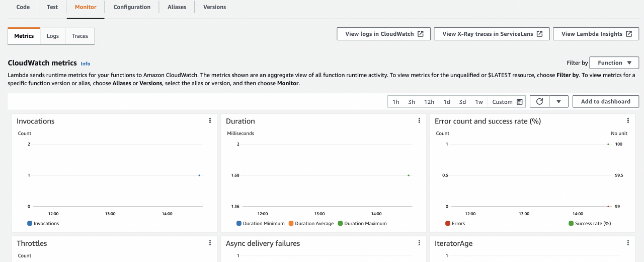
Task: Click View logs in CloudWatch button
Action: [384, 34]
